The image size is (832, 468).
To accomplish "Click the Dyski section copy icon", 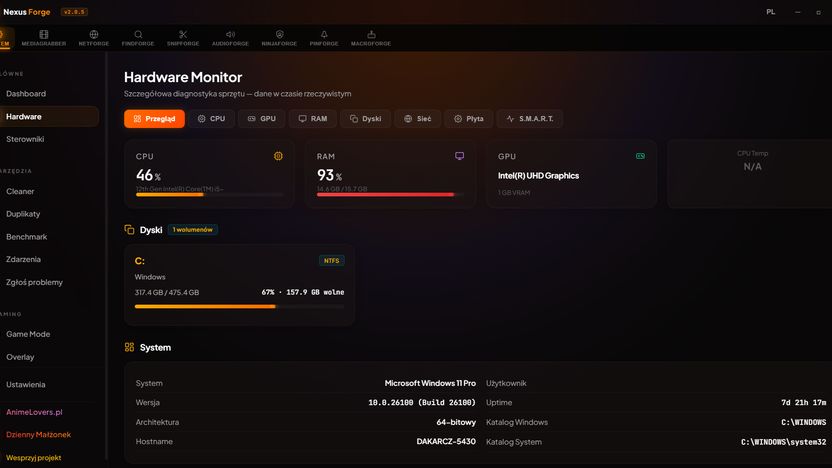I will (x=129, y=230).
